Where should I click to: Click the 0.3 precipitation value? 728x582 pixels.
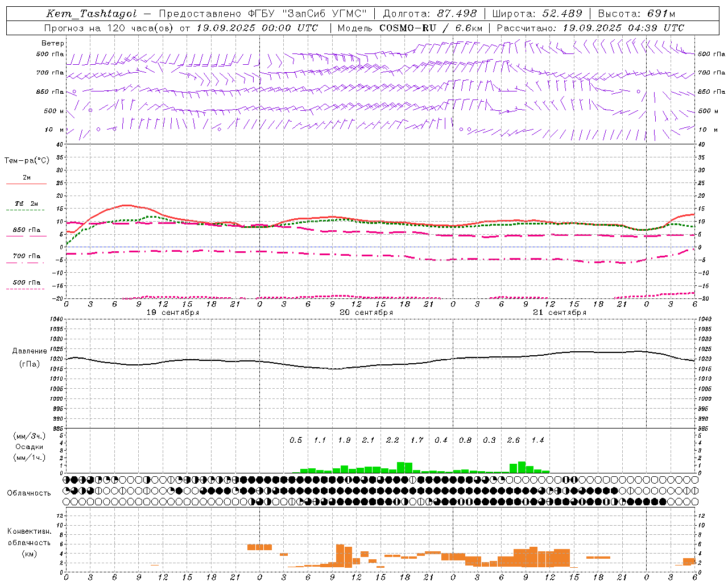point(489,440)
